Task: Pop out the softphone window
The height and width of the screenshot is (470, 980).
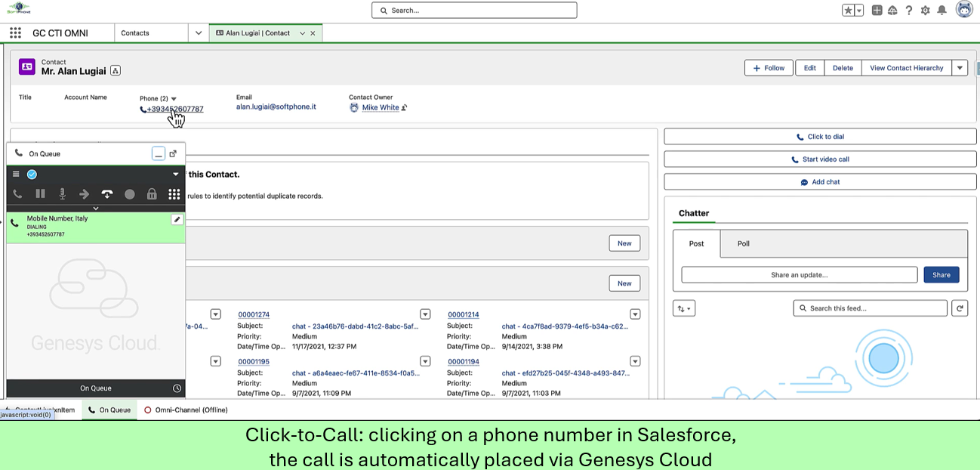Action: (173, 153)
